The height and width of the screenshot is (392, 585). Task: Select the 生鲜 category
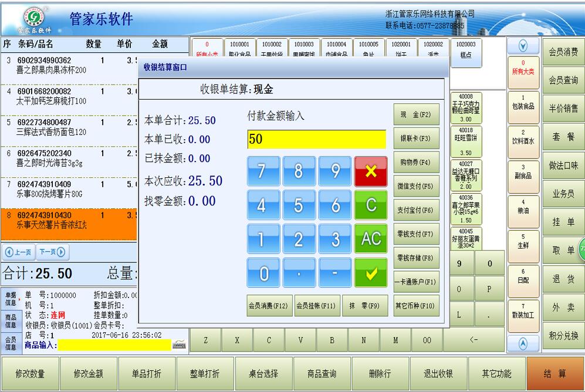tap(523, 246)
